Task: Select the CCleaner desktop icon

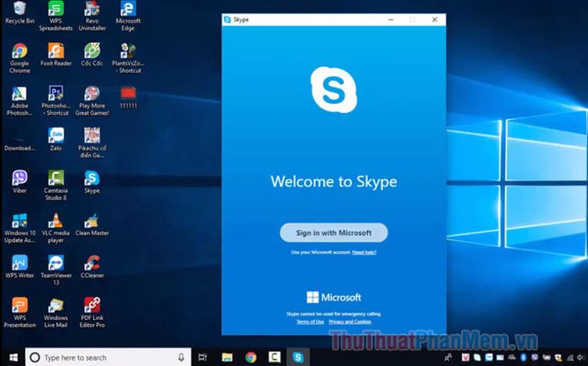Action: 92,266
